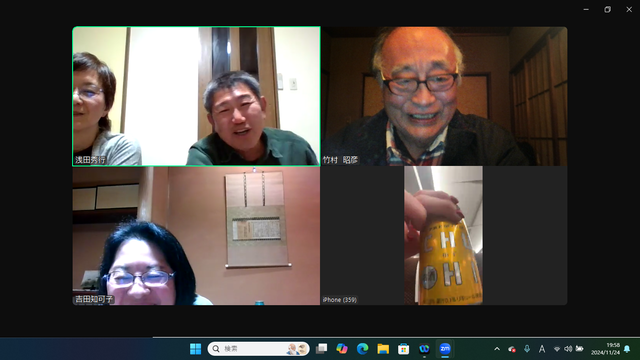This screenshot has height=360, width=640.
Task: Select the iPhone (359) video tile
Action: 444,236
